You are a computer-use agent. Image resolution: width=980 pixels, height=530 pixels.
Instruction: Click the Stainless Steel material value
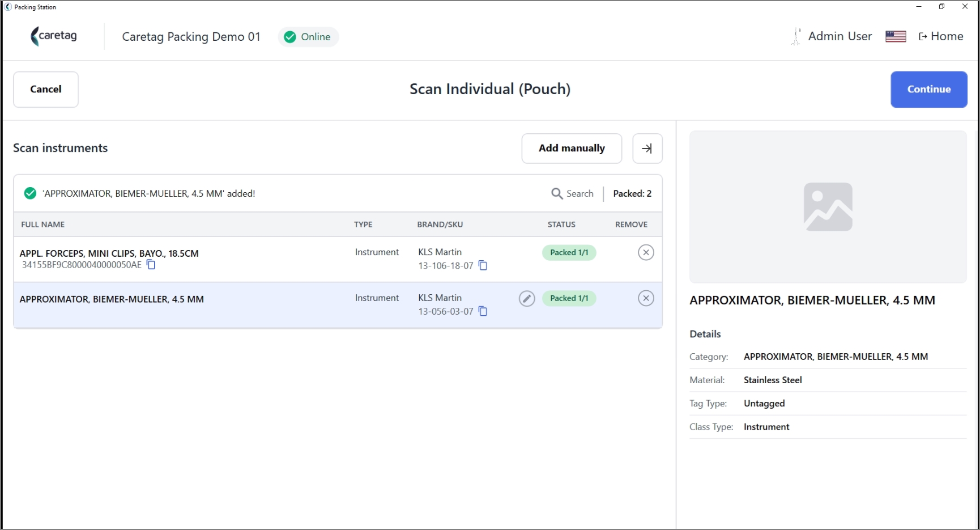click(x=773, y=380)
